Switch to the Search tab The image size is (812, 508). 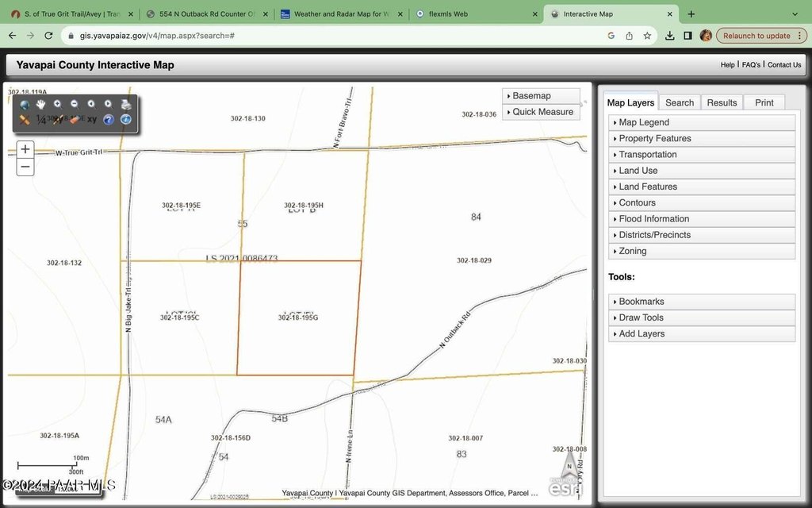click(680, 102)
